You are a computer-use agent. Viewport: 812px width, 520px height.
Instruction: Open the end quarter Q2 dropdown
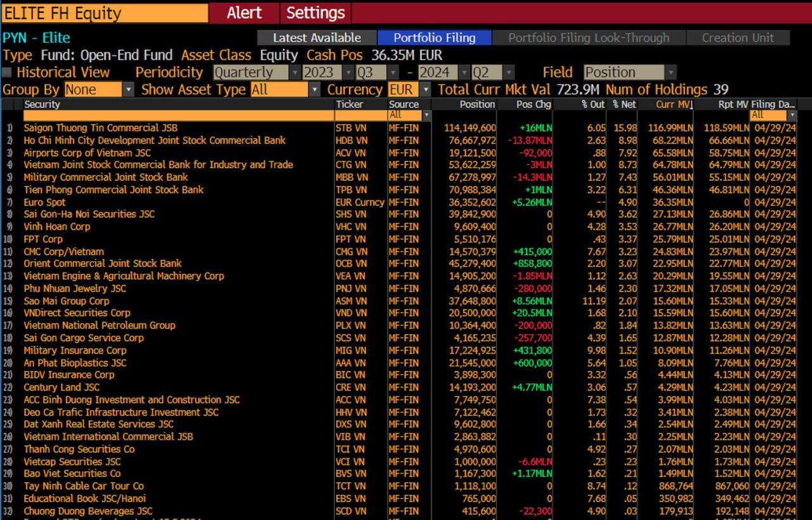click(493, 72)
